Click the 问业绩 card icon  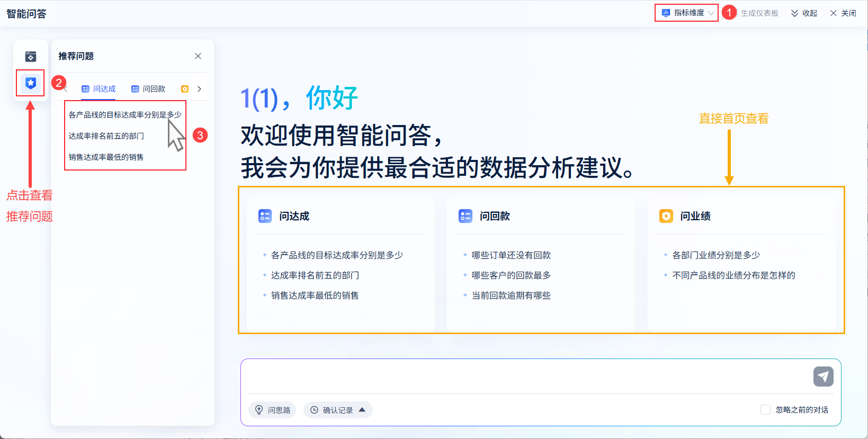pyautogui.click(x=666, y=216)
